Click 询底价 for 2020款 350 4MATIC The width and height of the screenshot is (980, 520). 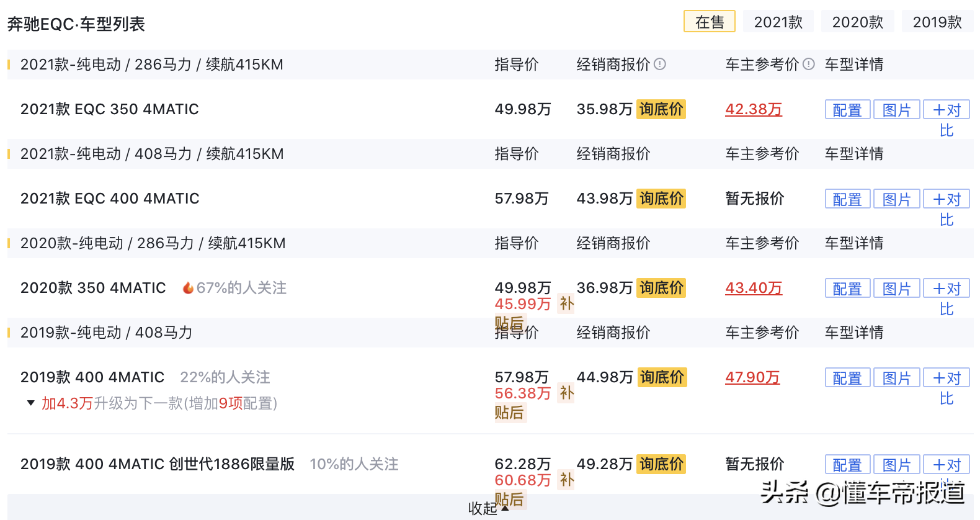pos(661,288)
